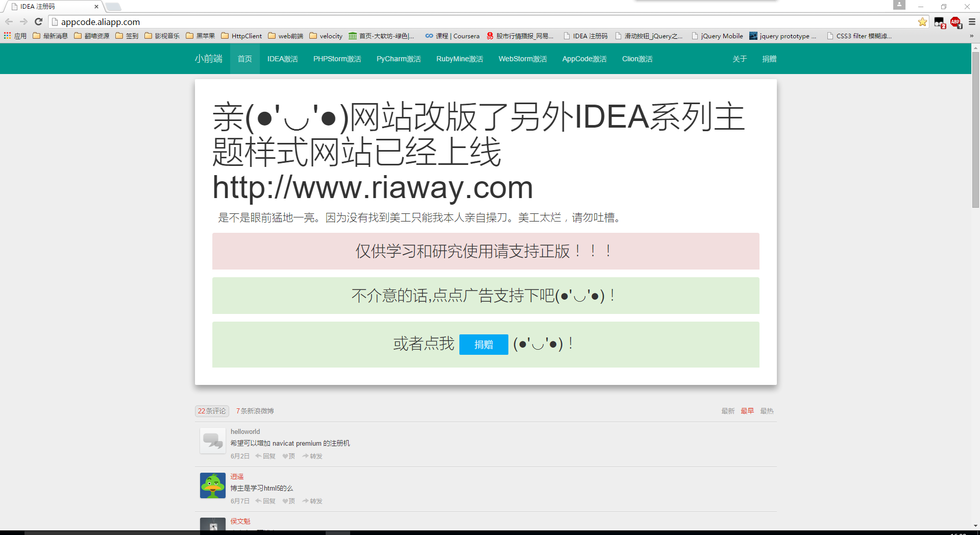The image size is (980, 535).
Task: Open the Coursera courses bookmark
Action: [x=452, y=36]
